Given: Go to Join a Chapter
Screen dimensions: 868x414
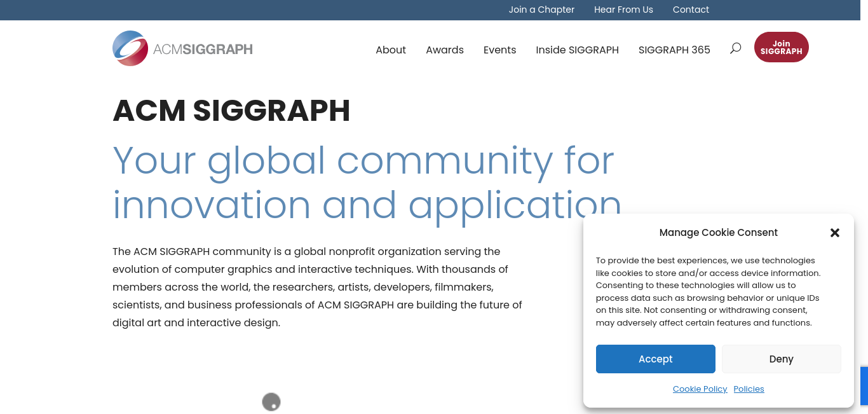Looking at the screenshot, I should click(x=541, y=10).
